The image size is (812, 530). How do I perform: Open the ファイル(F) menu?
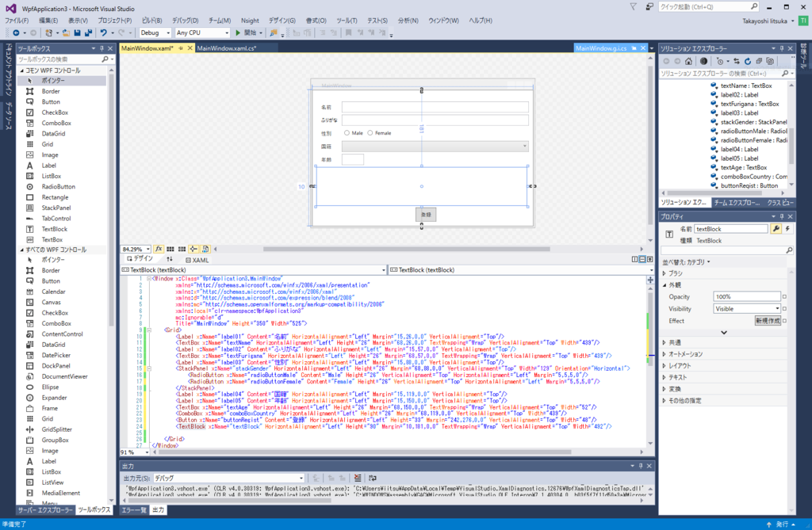pos(17,21)
